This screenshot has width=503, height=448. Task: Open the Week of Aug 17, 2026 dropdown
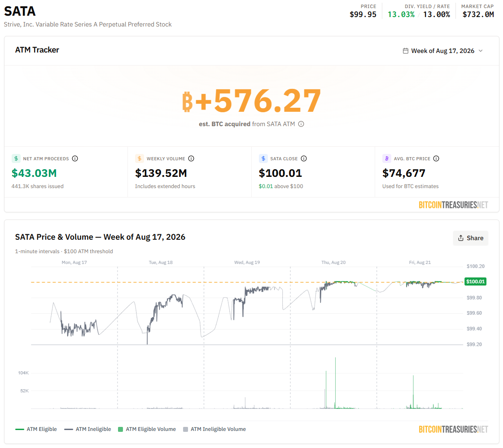443,51
